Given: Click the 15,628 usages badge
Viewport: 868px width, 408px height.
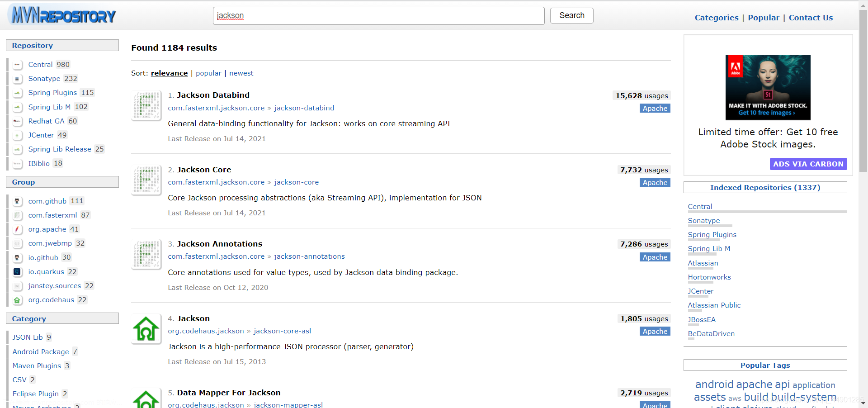Looking at the screenshot, I should (x=642, y=96).
